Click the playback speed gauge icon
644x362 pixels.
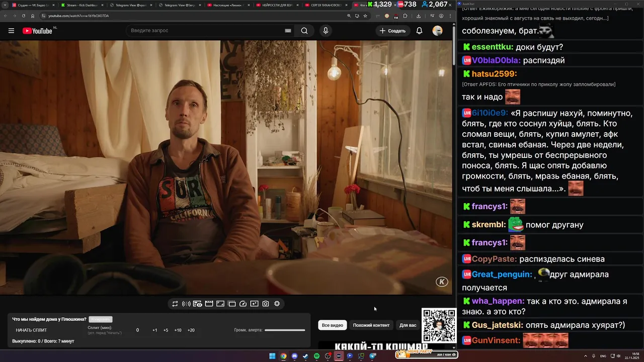(x=243, y=304)
